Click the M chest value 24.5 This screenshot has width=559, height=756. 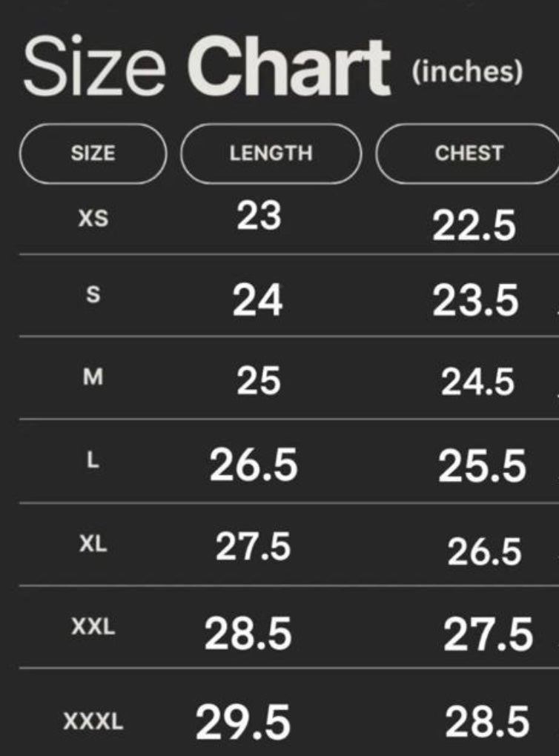point(477,382)
